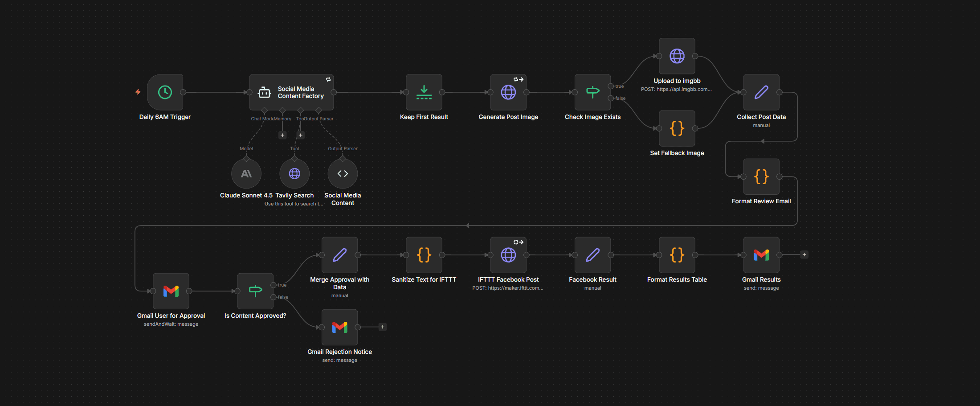This screenshot has height=406, width=980.
Task: Select the Is Content Approved? node
Action: coord(255,291)
